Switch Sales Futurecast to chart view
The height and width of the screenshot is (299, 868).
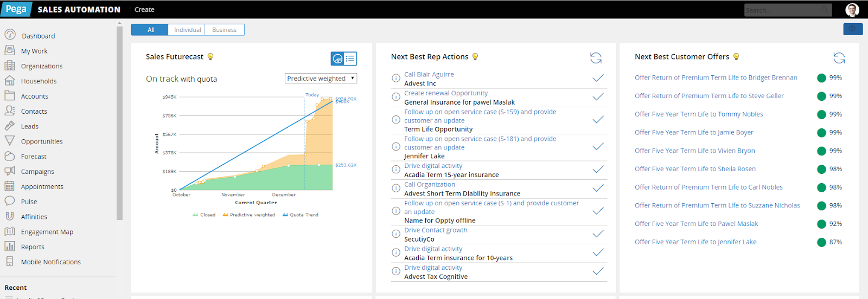[337, 58]
